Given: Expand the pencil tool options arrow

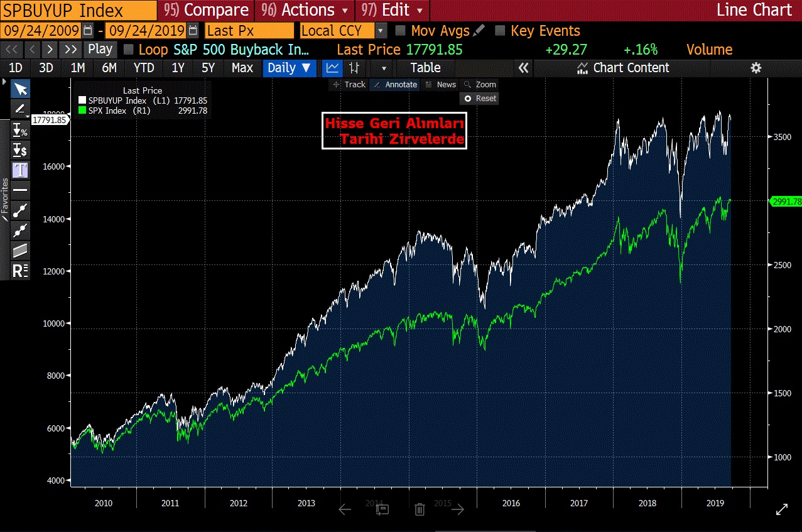Looking at the screenshot, I should point(27,116).
